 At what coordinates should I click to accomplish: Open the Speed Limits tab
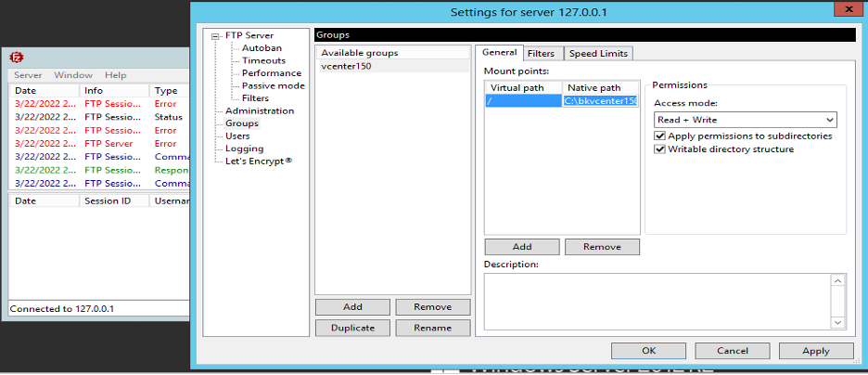coord(598,54)
